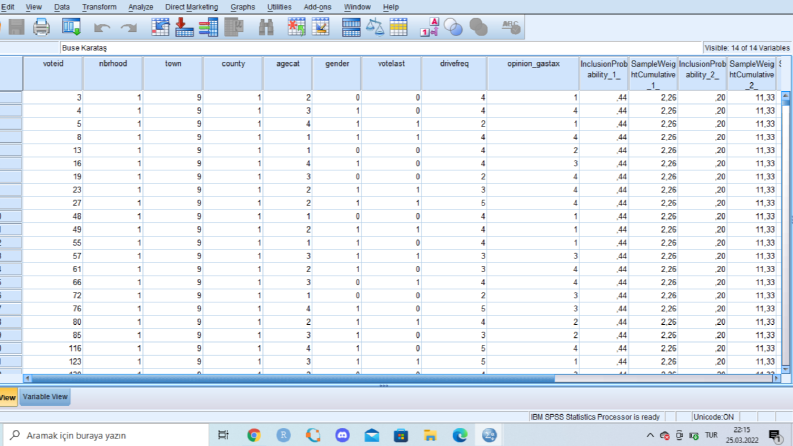The height and width of the screenshot is (446, 793).
Task: Open the Transform menu
Action: pyautogui.click(x=99, y=7)
